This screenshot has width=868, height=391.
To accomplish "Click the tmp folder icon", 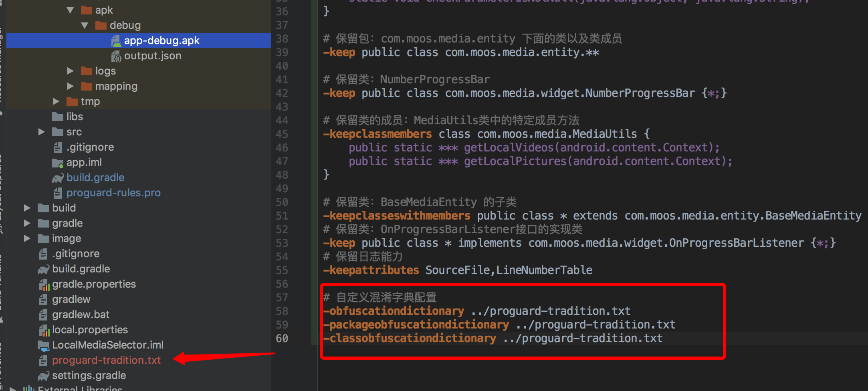I will [72, 101].
